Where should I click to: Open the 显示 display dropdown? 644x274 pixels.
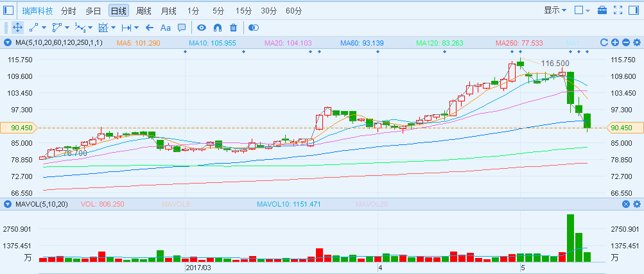555,10
